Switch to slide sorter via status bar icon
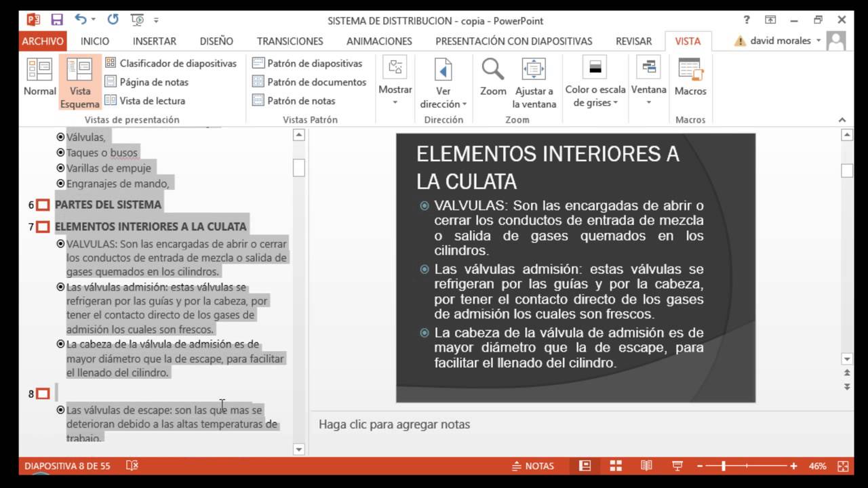 click(616, 466)
